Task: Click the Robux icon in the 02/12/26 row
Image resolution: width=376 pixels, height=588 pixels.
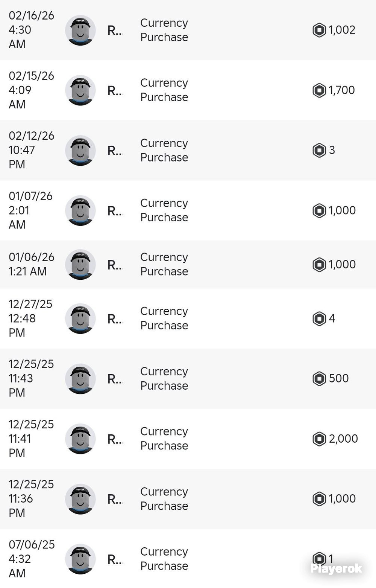Action: click(319, 150)
